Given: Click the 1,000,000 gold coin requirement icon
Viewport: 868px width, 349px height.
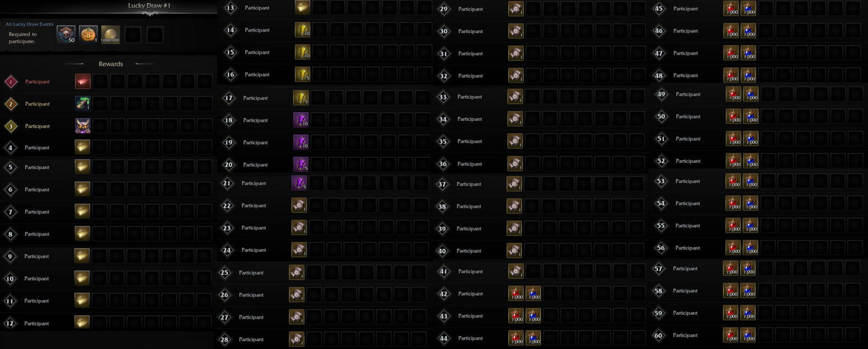Looking at the screenshot, I should pos(110,35).
